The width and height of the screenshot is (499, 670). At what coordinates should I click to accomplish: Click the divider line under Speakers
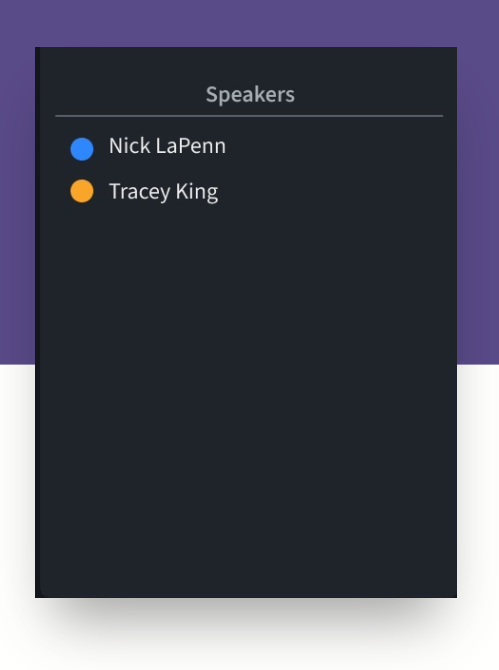coord(249,116)
